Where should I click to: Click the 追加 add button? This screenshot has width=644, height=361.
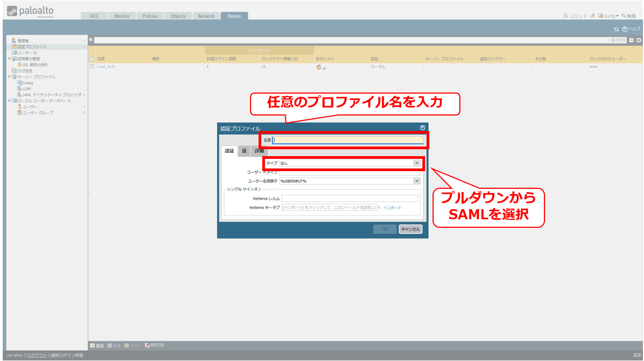[x=97, y=345]
